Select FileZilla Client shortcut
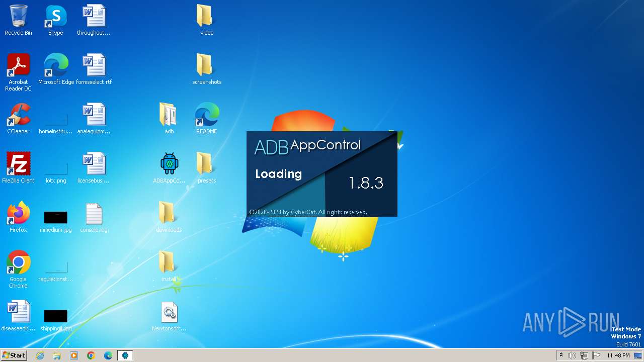 coord(18,168)
